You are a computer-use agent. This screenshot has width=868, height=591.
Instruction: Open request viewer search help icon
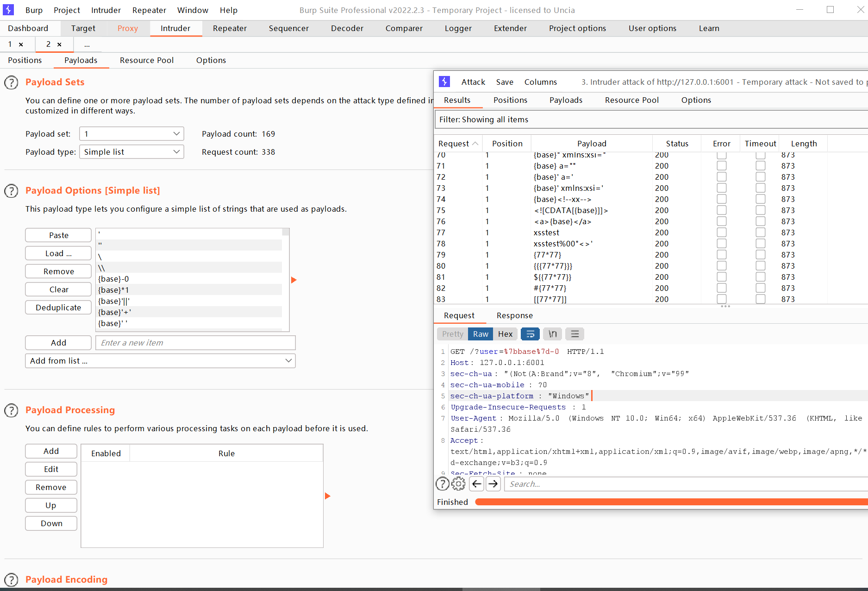tap(443, 484)
